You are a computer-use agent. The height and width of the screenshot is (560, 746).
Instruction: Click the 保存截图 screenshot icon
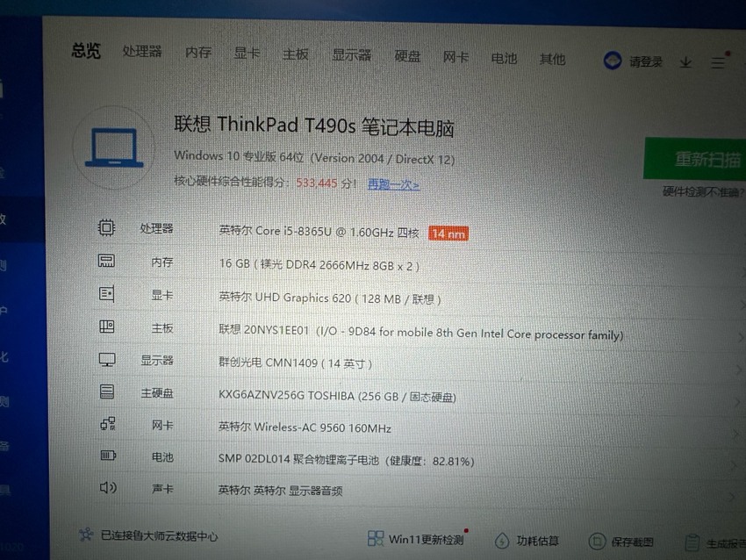[x=597, y=542]
